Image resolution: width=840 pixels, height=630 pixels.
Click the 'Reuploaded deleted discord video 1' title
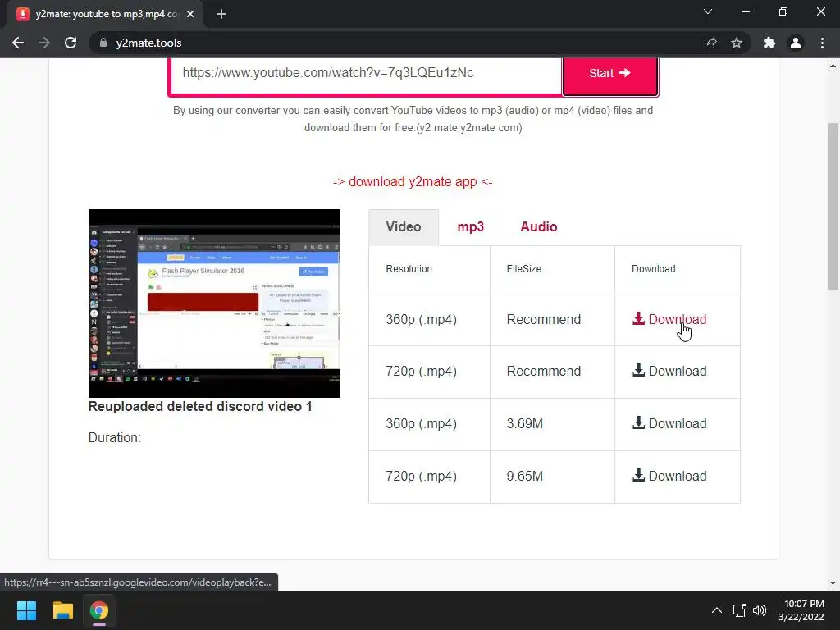click(x=200, y=407)
